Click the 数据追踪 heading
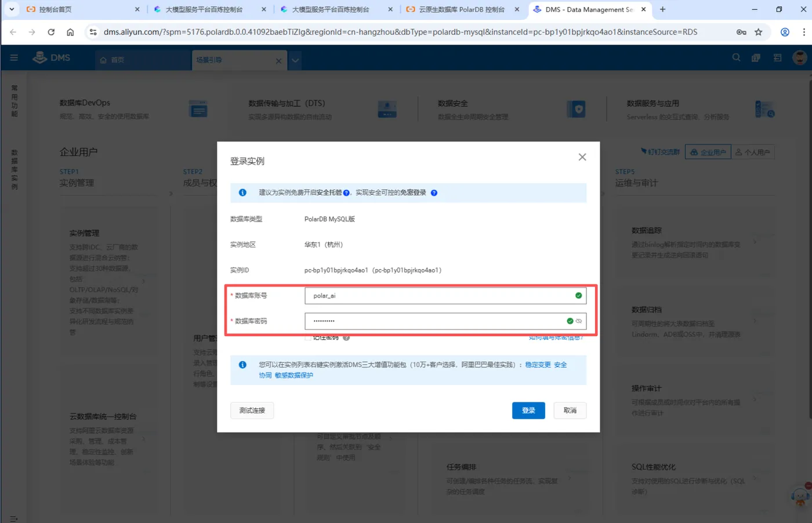 646,231
